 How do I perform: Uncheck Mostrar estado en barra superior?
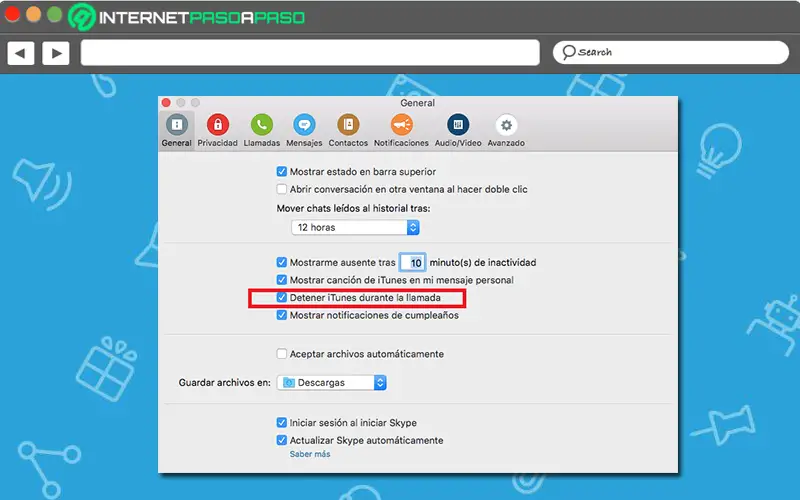click(x=282, y=172)
